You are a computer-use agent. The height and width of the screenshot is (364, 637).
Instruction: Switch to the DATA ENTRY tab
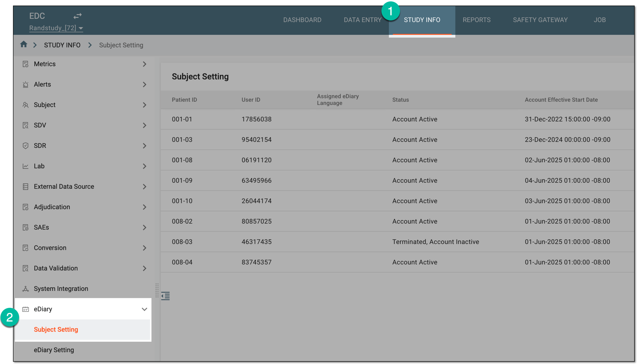[x=363, y=20]
